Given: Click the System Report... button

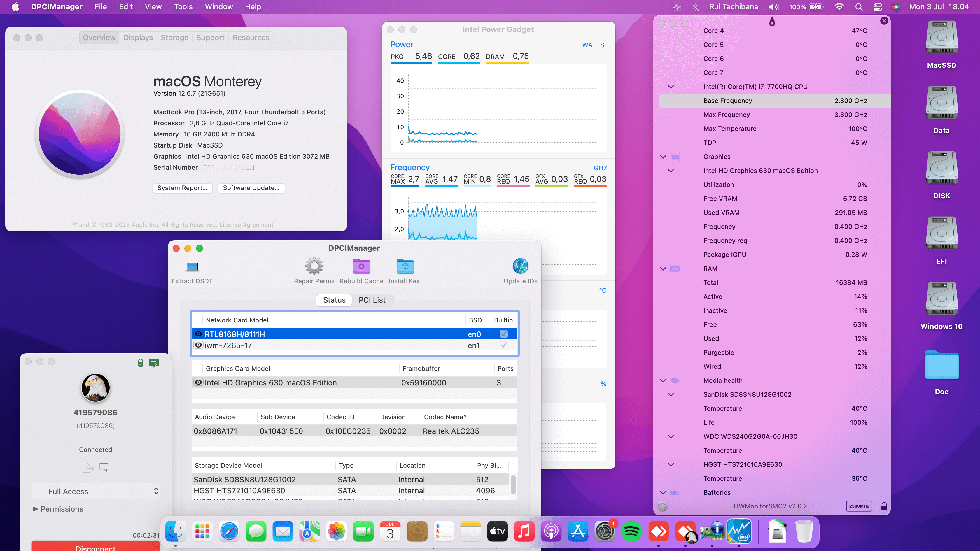Looking at the screenshot, I should [x=182, y=188].
